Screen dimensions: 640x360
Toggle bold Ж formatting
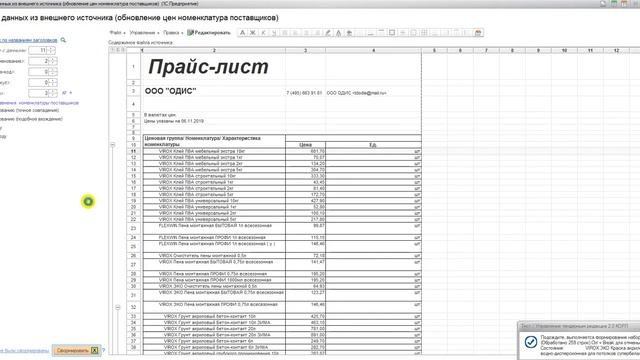point(253,33)
